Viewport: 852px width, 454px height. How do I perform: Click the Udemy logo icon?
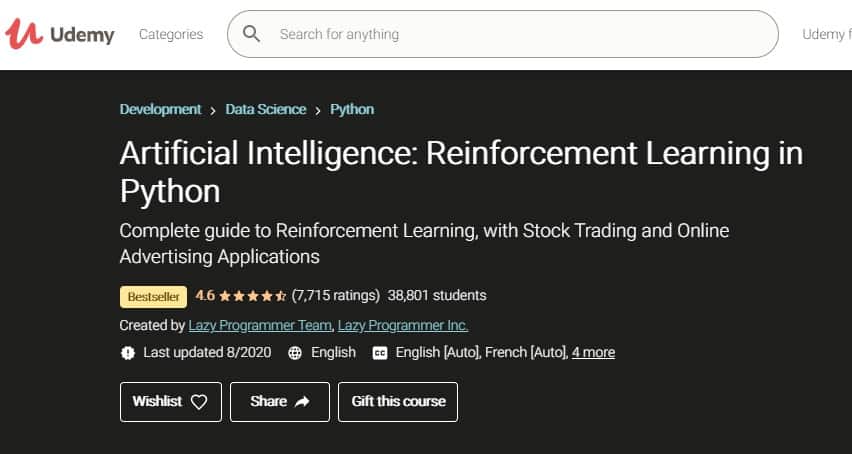[24, 34]
